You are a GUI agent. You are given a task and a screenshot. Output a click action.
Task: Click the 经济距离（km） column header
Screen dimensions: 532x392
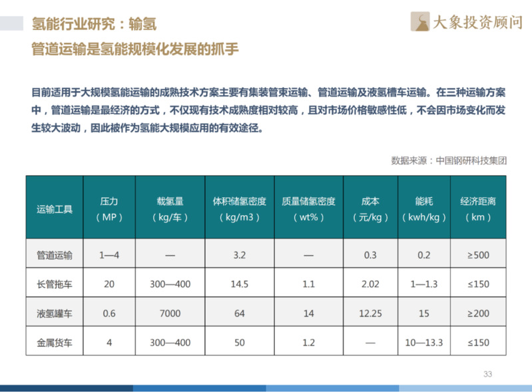(477, 208)
